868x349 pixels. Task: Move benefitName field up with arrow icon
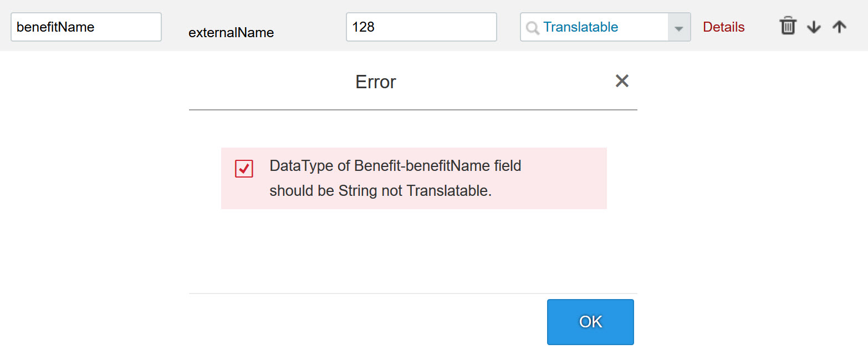(839, 27)
